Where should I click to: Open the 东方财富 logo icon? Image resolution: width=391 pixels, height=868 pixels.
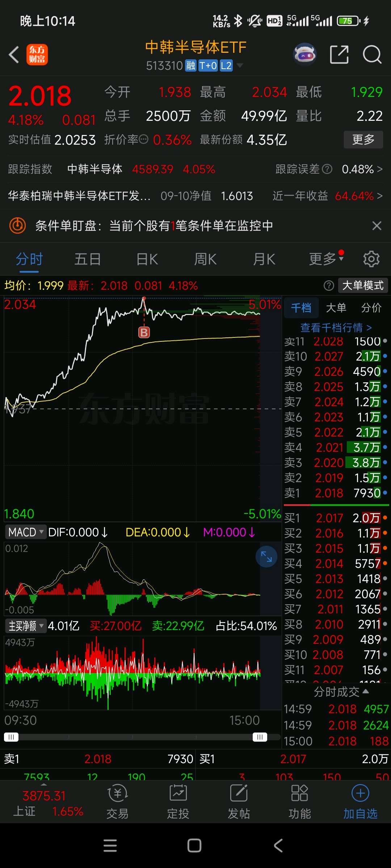37,55
